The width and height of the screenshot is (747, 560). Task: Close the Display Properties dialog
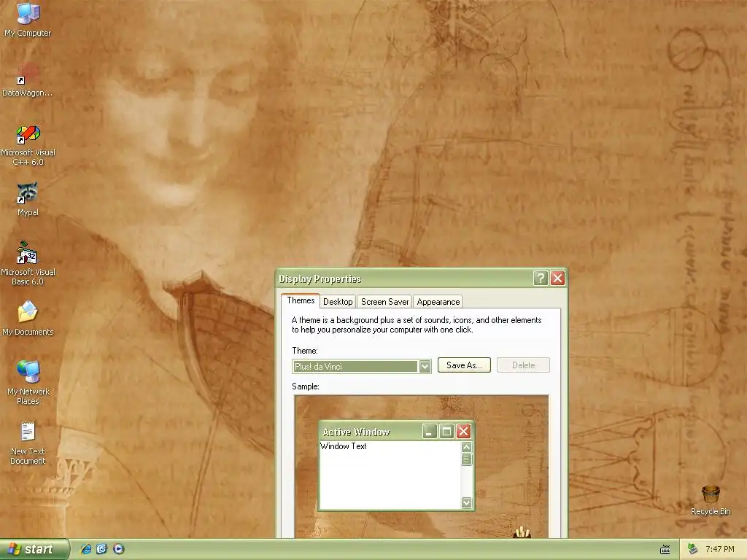557,278
